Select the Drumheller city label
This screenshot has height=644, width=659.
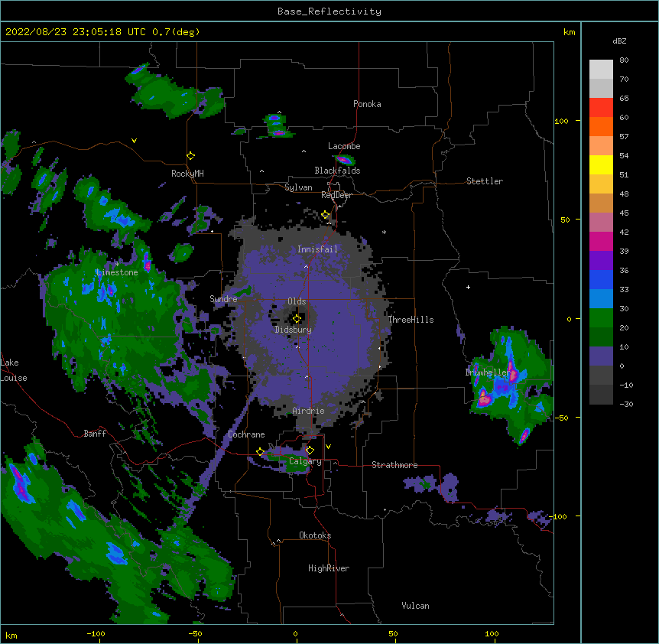click(x=488, y=372)
